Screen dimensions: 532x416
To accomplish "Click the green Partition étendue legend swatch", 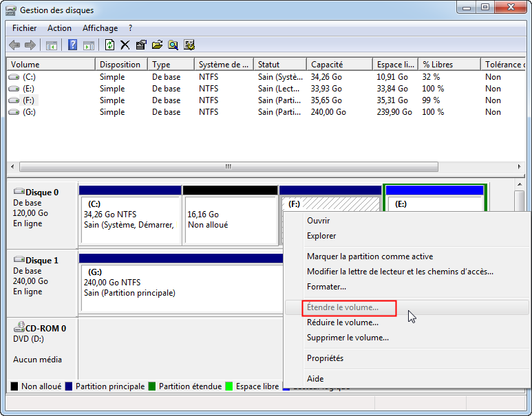I will click(152, 386).
